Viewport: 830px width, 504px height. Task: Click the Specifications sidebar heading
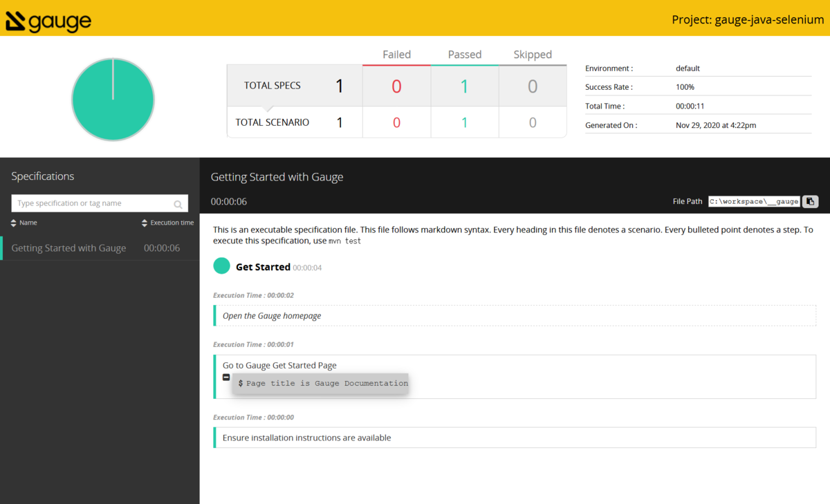pyautogui.click(x=43, y=176)
